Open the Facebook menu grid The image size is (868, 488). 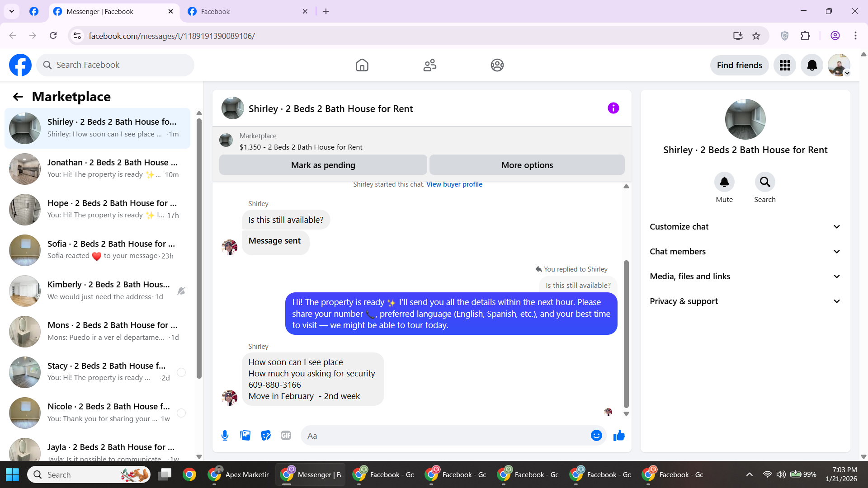(x=785, y=66)
